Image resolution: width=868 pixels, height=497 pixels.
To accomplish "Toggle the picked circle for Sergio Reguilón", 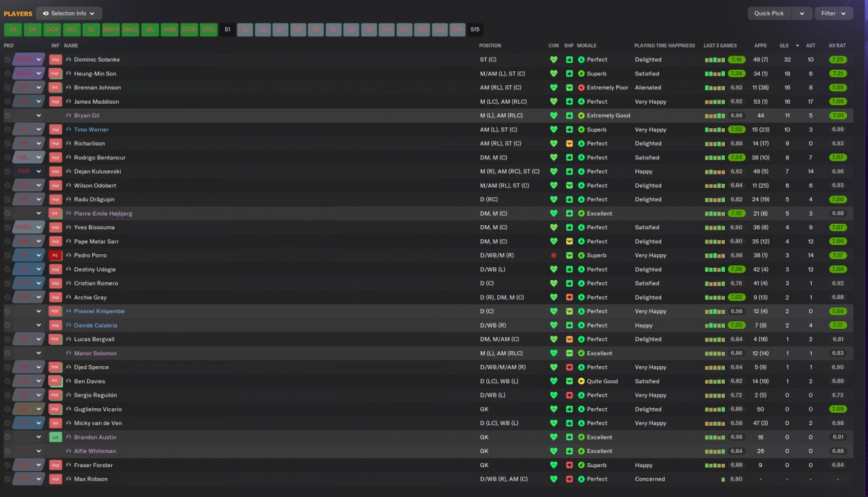I will point(7,395).
